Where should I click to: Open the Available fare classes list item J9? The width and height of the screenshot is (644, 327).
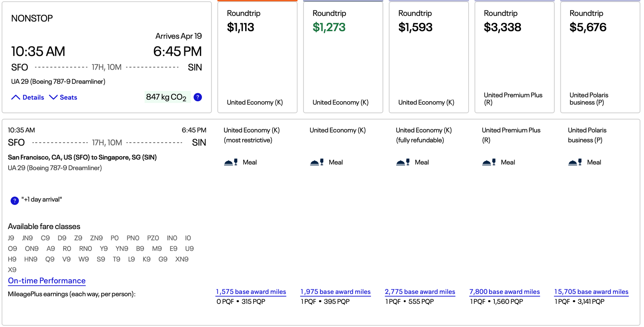click(11, 238)
